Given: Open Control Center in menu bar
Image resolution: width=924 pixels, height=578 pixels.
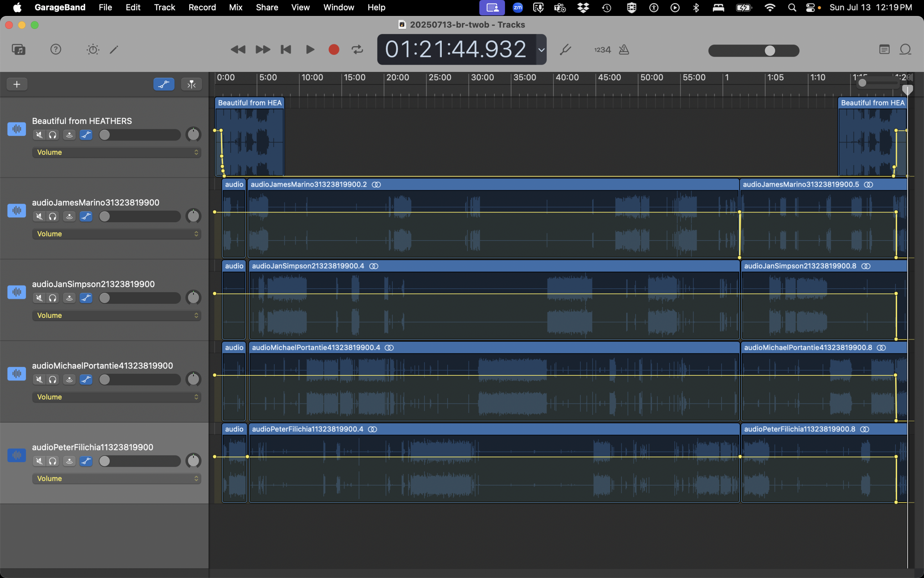Looking at the screenshot, I should (810, 7).
